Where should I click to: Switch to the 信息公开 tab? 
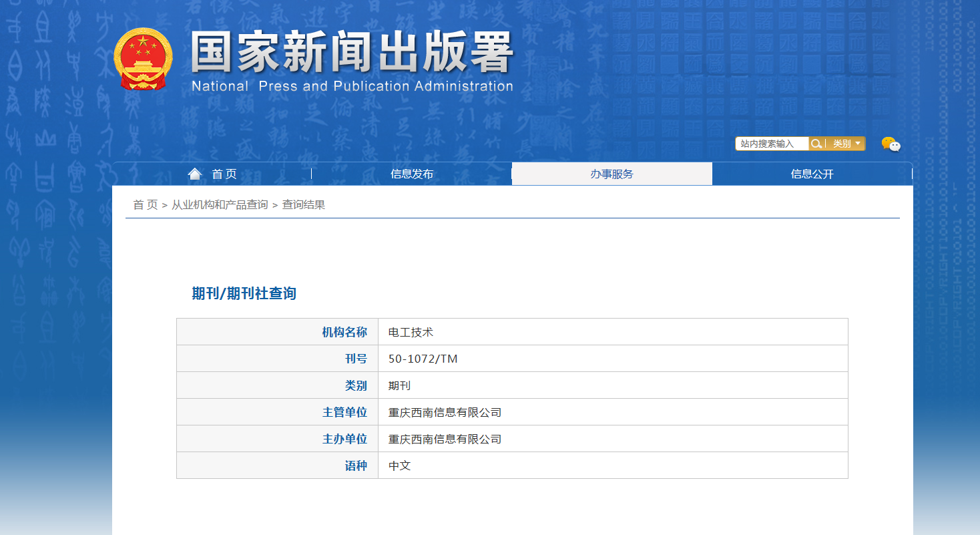coord(812,173)
